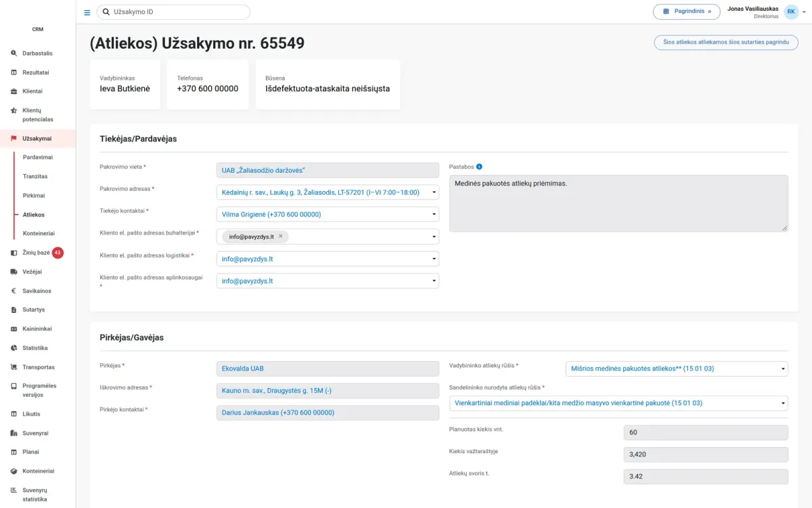
Task: Open Programėlės versijos in the sidebar
Action: (38, 390)
